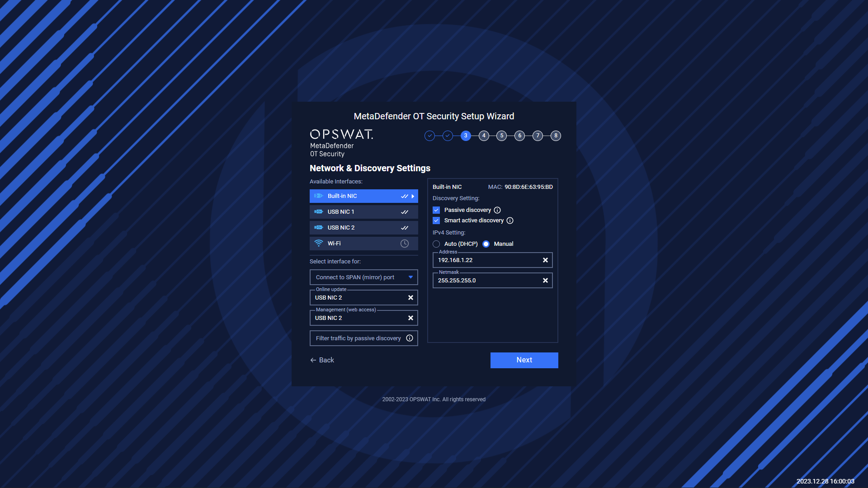Show info for Filter traffic by passive discovery

click(410, 338)
